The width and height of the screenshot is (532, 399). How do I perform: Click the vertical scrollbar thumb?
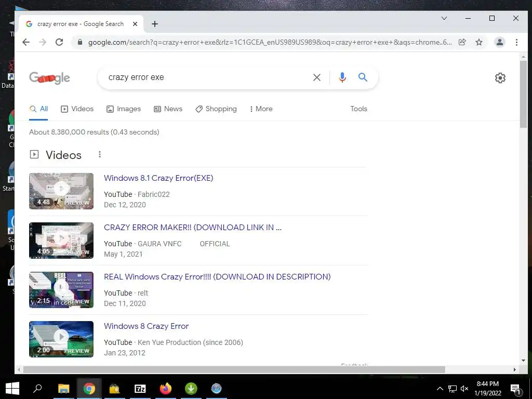point(523,94)
